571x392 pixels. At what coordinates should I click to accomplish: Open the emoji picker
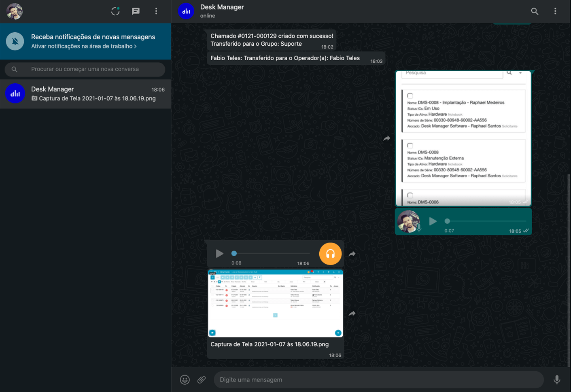[x=185, y=379]
